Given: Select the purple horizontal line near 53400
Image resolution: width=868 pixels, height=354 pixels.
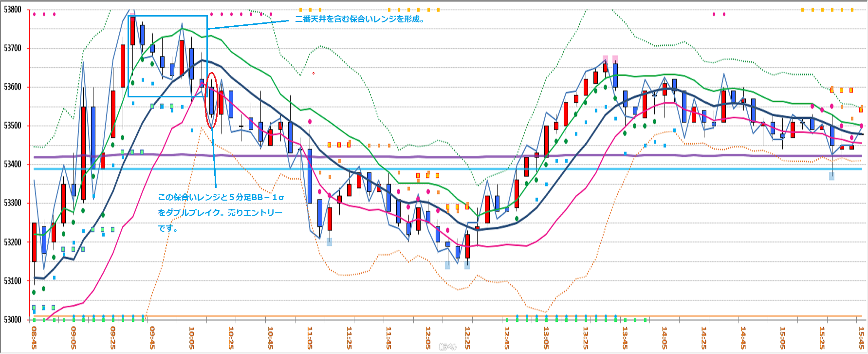Looking at the screenshot, I should tap(438, 157).
